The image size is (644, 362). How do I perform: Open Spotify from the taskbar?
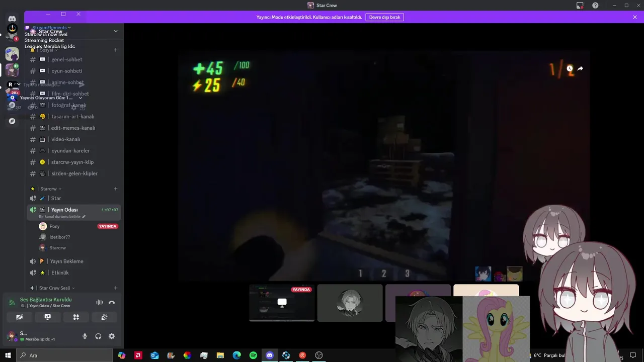(x=253, y=355)
